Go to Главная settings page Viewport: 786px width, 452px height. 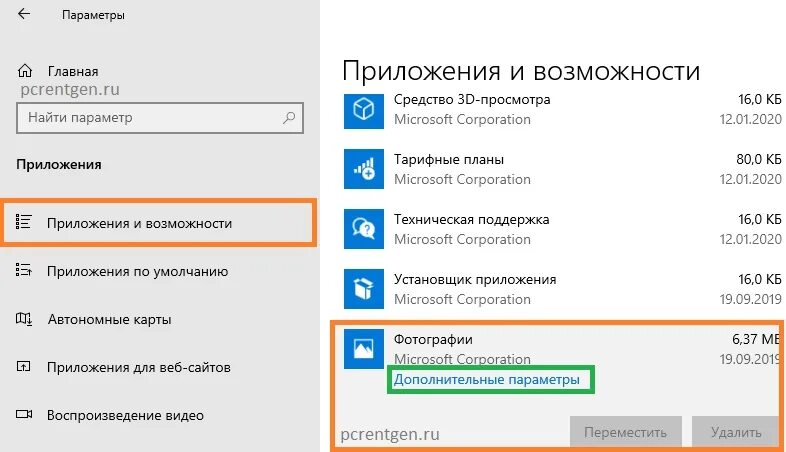pos(73,71)
